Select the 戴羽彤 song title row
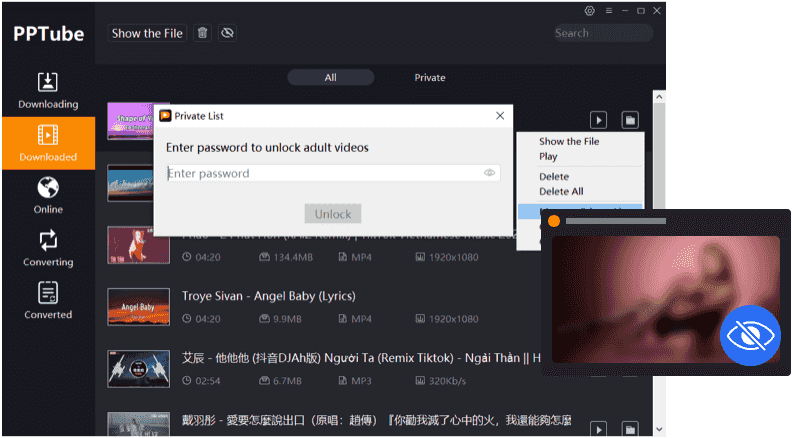Screen dimensions: 792x438 click(x=376, y=420)
